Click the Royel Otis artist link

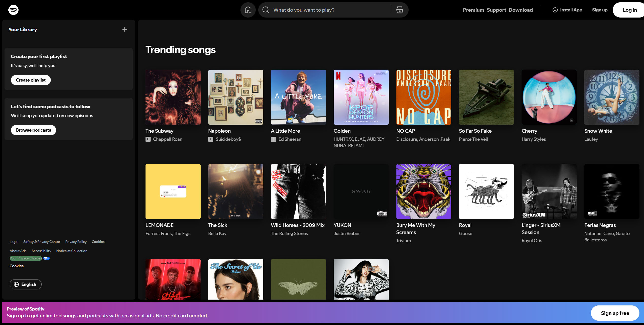click(x=532, y=241)
